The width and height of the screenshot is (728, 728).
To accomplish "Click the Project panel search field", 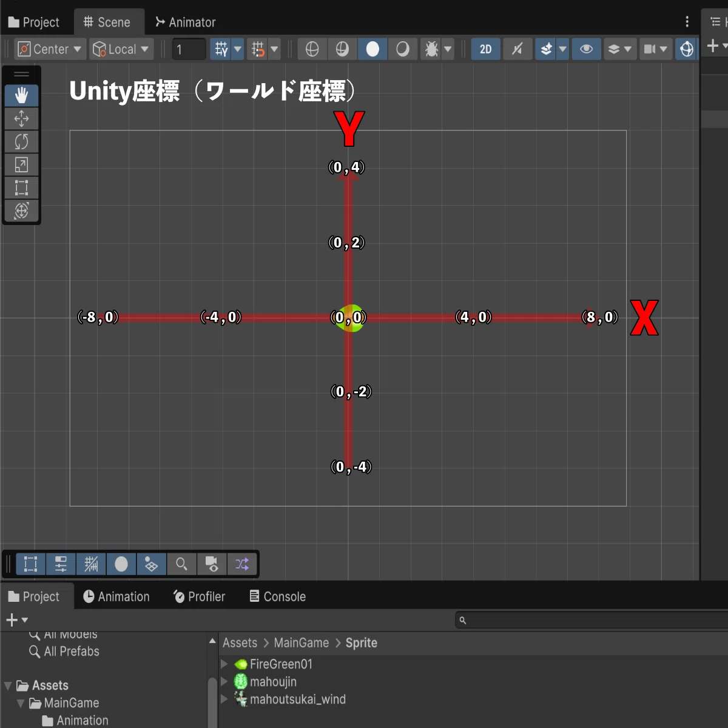I will pos(591,620).
